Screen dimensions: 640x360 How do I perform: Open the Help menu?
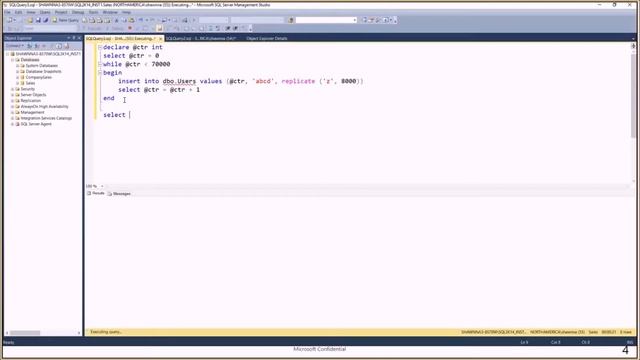pyautogui.click(x=127, y=12)
